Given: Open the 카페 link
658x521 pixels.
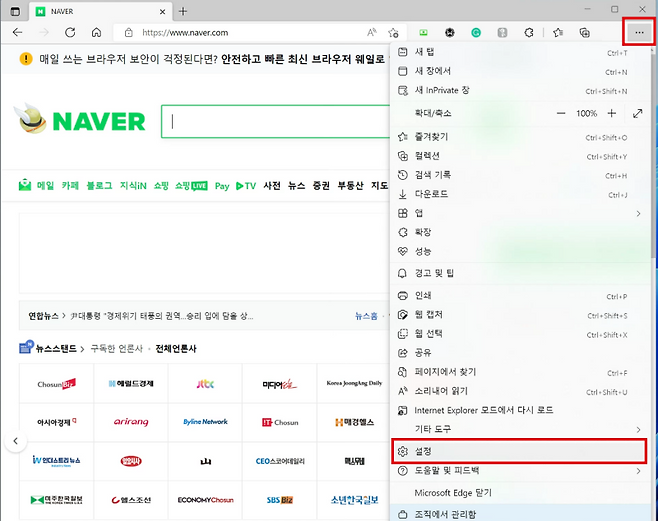Looking at the screenshot, I should click(70, 185).
